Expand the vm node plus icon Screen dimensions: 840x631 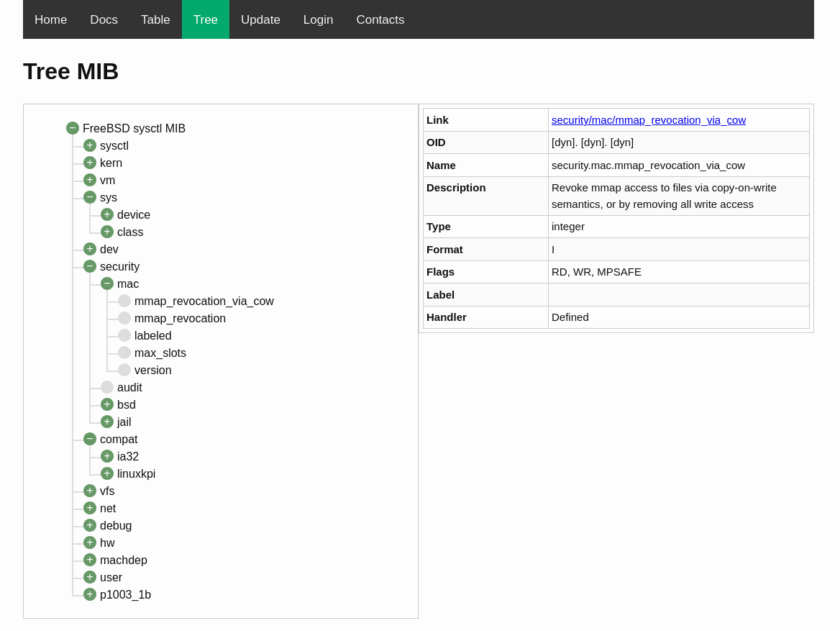[90, 180]
